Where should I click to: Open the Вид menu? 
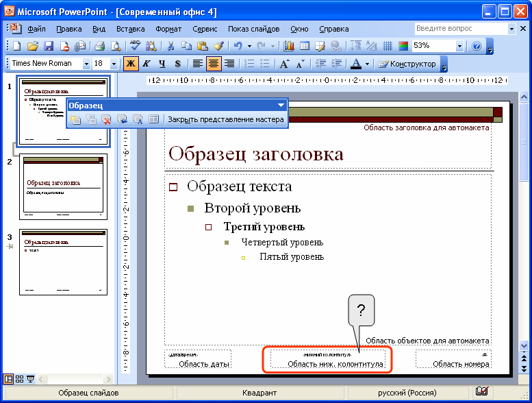pos(99,29)
